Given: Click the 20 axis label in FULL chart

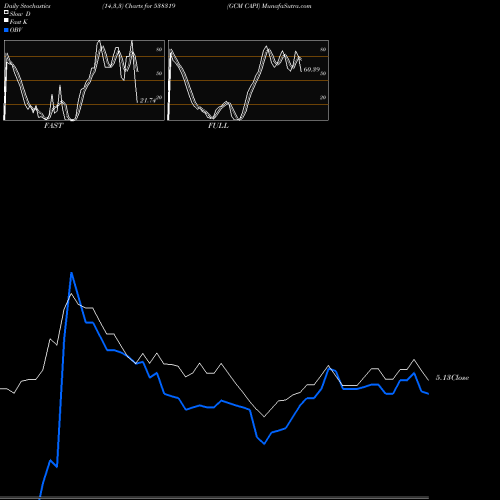Looking at the screenshot, I should (323, 97).
